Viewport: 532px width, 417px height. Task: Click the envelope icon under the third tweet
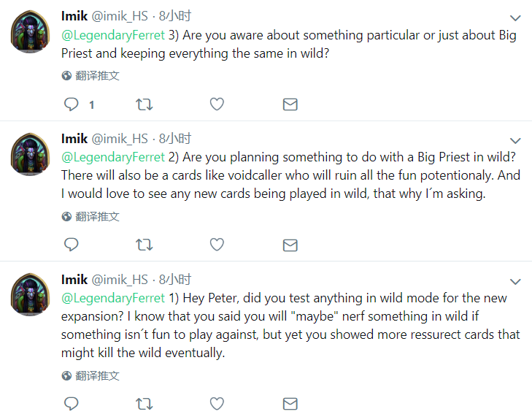pos(290,403)
